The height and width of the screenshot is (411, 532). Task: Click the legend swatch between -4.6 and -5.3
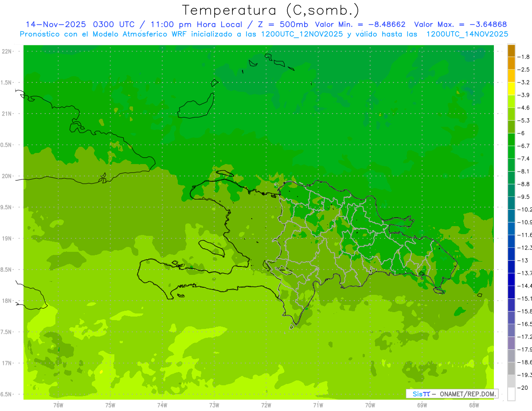click(511, 114)
